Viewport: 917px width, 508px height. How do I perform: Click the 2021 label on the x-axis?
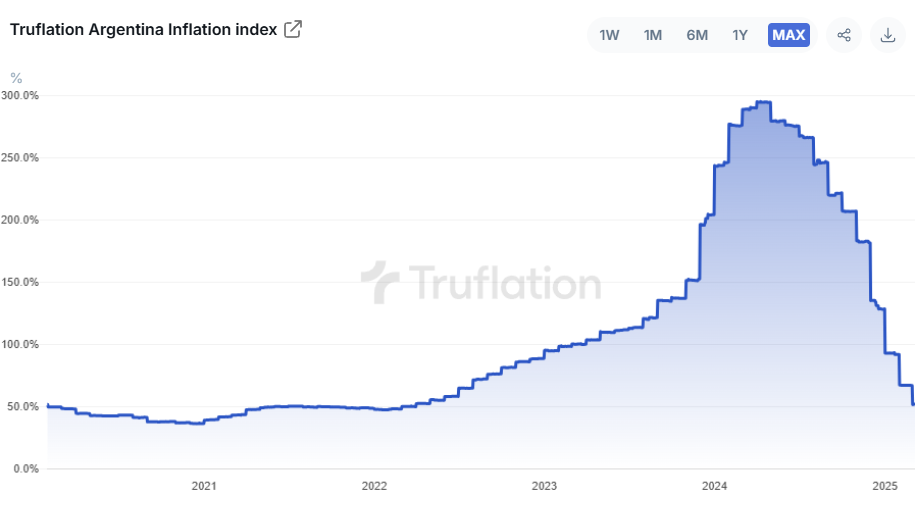click(x=203, y=486)
